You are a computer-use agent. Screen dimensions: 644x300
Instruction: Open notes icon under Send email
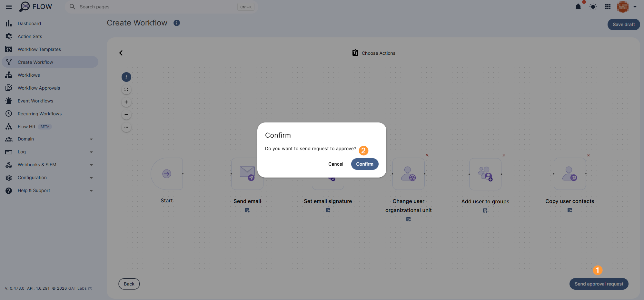[247, 210]
